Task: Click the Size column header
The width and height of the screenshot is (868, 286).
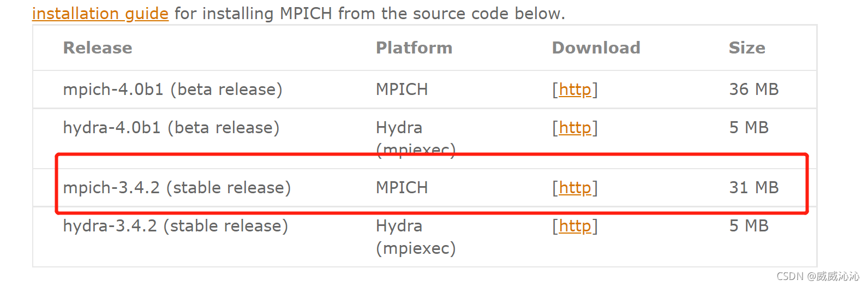Action: tap(747, 48)
